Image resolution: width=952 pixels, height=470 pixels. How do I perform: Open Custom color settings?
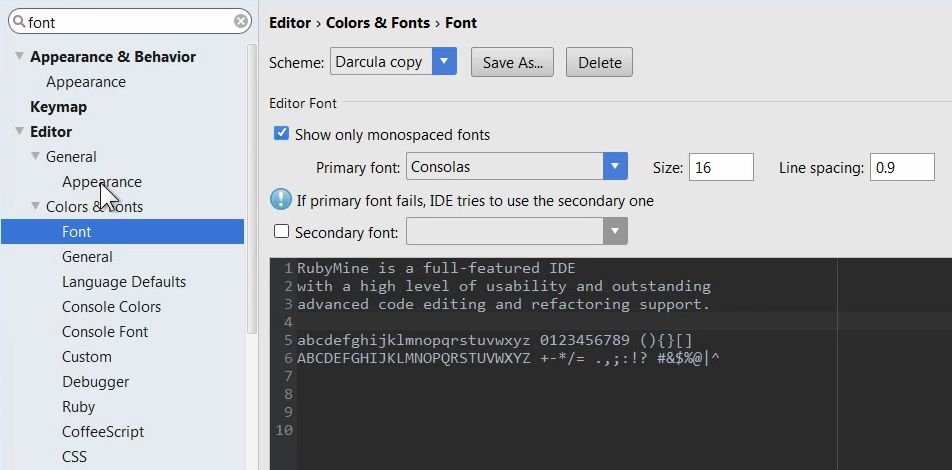tap(87, 356)
